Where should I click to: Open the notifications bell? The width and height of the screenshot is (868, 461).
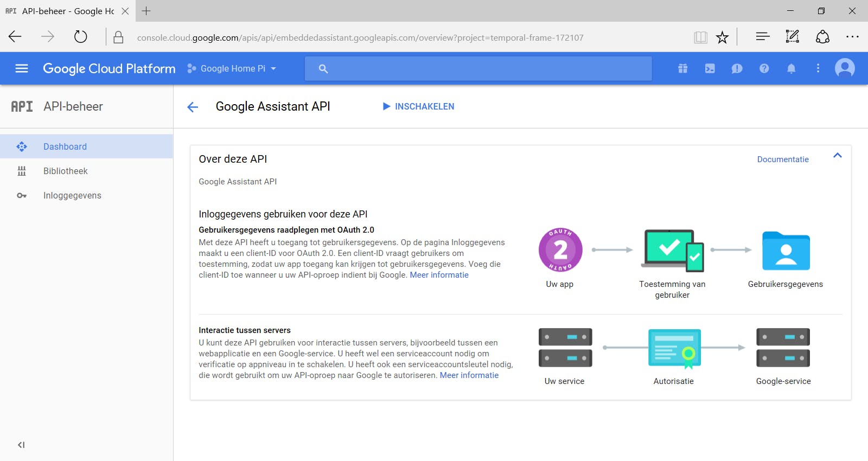[x=791, y=68]
